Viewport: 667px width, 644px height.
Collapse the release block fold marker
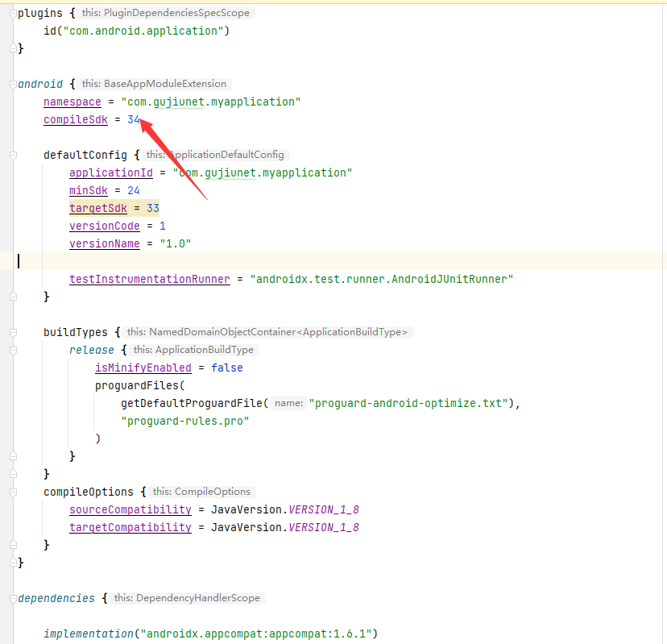click(13, 351)
